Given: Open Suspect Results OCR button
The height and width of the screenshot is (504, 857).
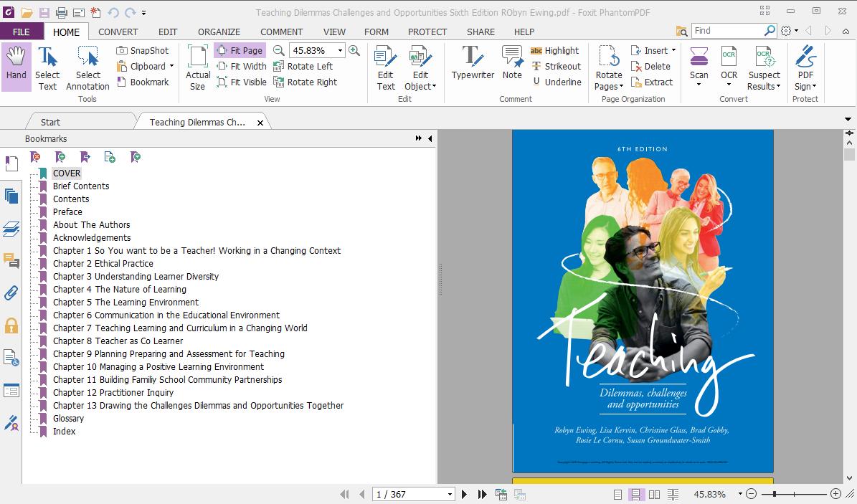Looking at the screenshot, I should [764, 68].
